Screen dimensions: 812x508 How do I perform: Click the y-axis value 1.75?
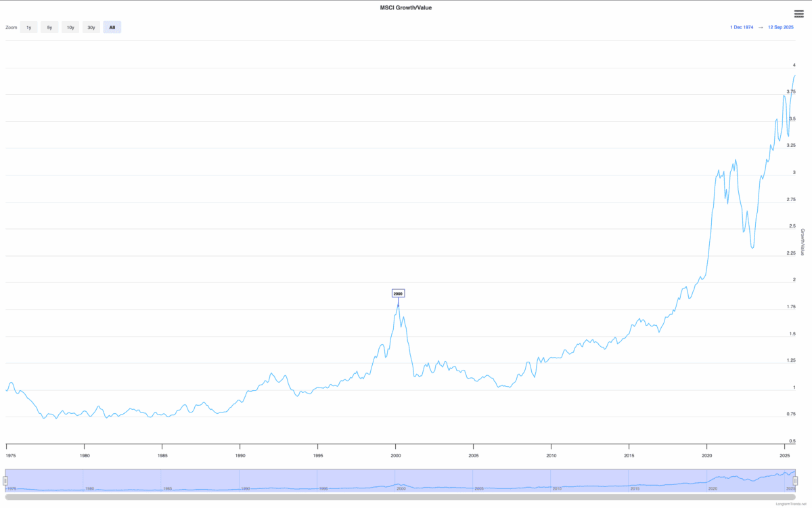pyautogui.click(x=790, y=307)
